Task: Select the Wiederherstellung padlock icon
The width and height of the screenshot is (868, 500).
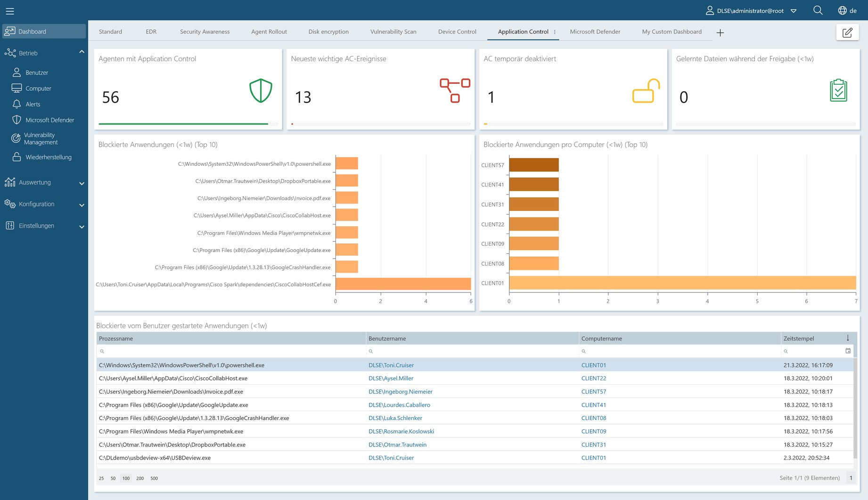Action: (x=17, y=157)
